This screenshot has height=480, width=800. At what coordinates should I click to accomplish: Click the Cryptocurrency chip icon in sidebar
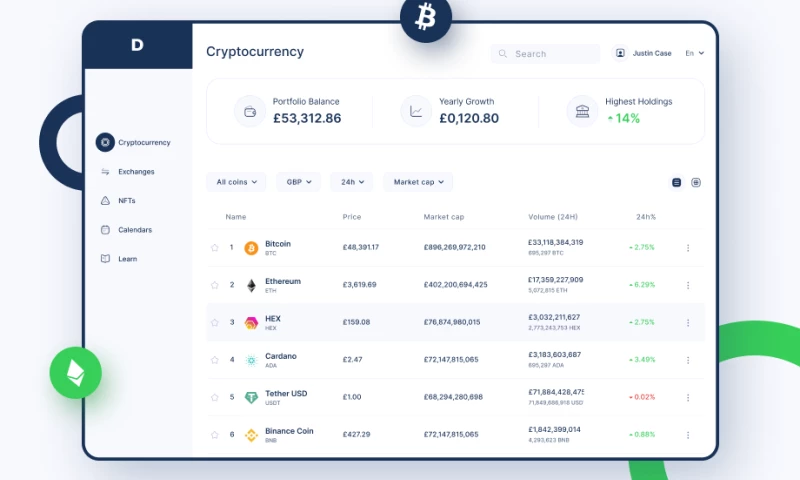pyautogui.click(x=105, y=142)
